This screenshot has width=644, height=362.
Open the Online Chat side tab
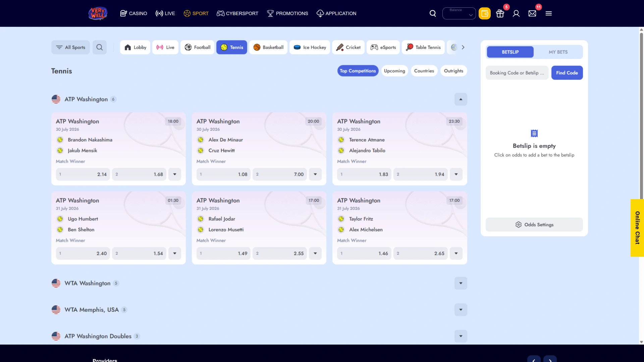click(x=637, y=228)
